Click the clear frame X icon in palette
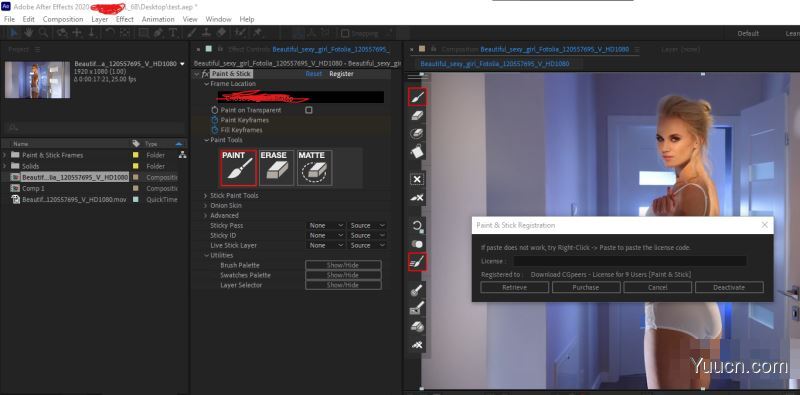Viewport: 800px width, 395px height. pyautogui.click(x=417, y=179)
